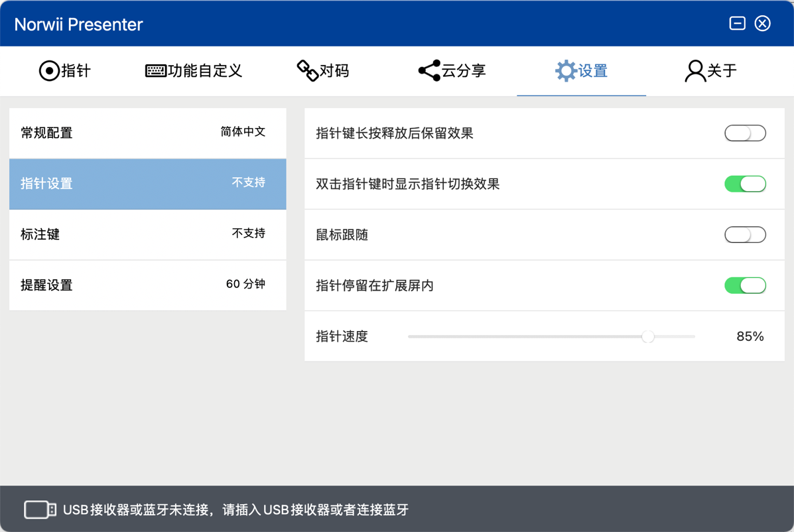Click the 不支持 value in 标注键 row

[x=249, y=233]
